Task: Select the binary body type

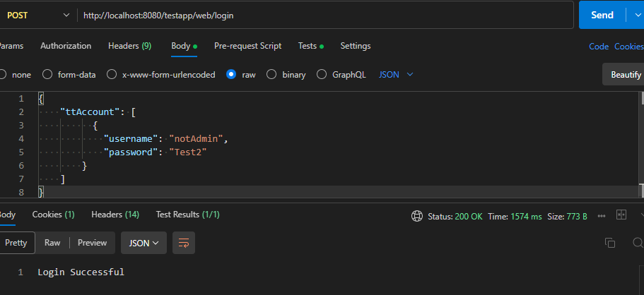Action: pos(271,74)
